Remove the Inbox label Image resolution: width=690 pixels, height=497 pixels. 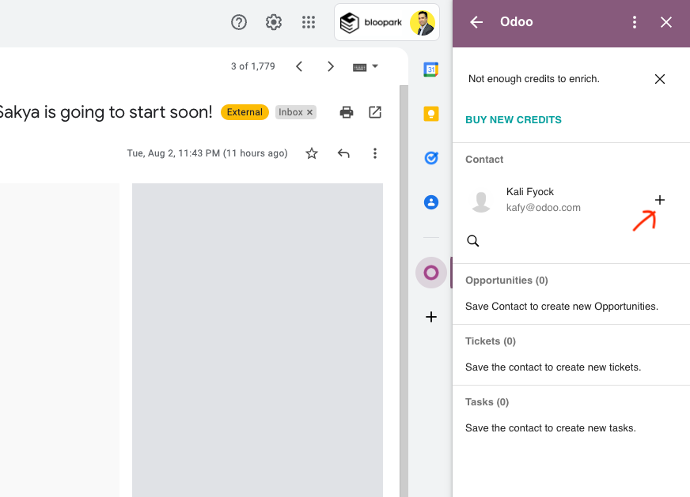click(x=310, y=112)
